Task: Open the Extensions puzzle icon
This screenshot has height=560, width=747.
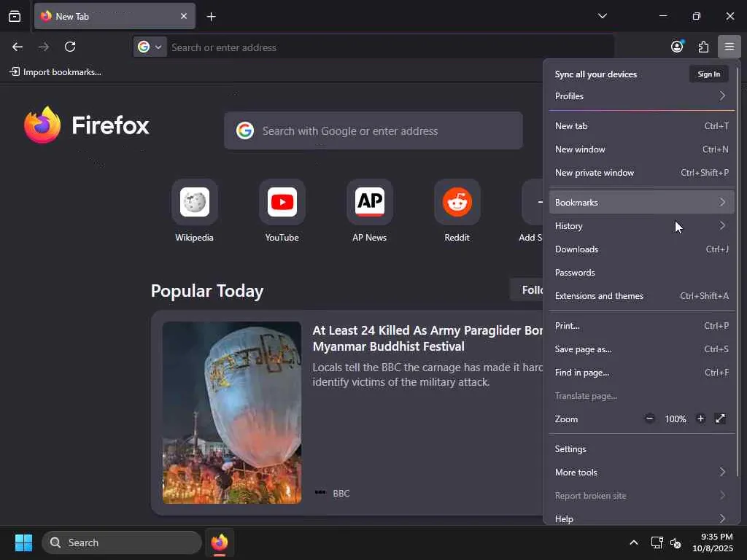Action: (703, 47)
